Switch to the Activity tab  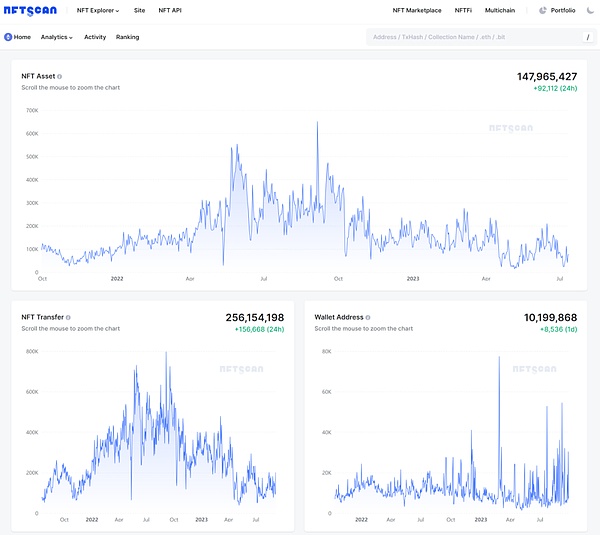95,37
